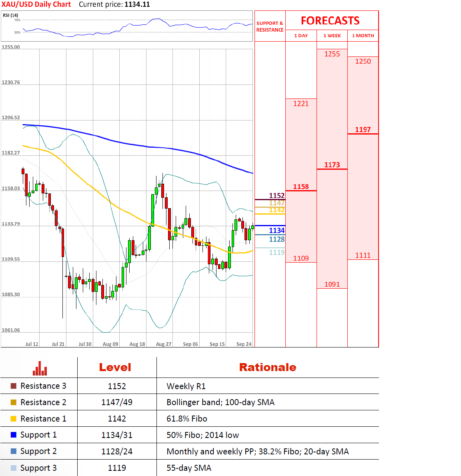Click the Aug 09 date axis label
This screenshot has height=476, width=461.
pyautogui.click(x=110, y=344)
